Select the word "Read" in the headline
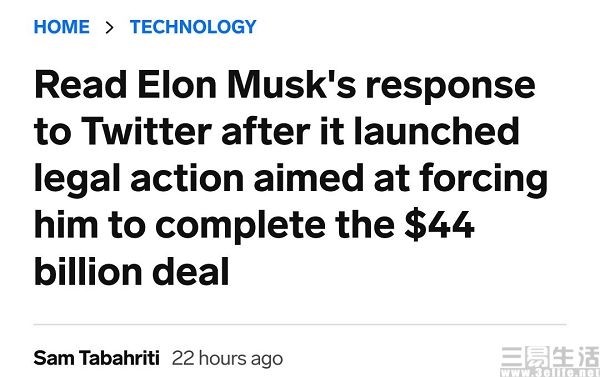 [81, 85]
